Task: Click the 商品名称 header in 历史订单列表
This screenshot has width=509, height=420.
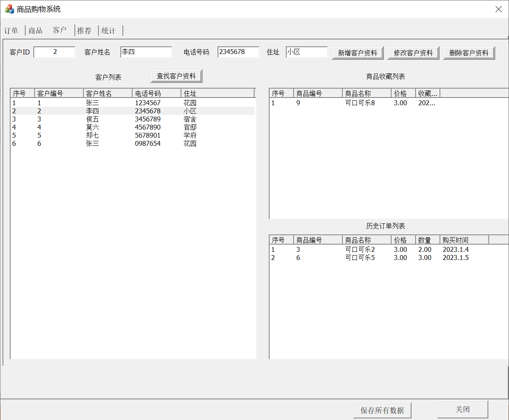Action: click(x=367, y=240)
